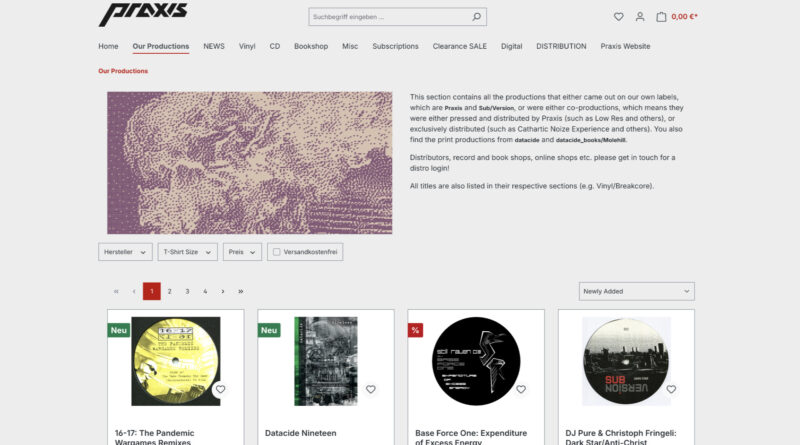Image resolution: width=800 pixels, height=445 pixels.
Task: Select page 2 in pagination
Action: (169, 291)
